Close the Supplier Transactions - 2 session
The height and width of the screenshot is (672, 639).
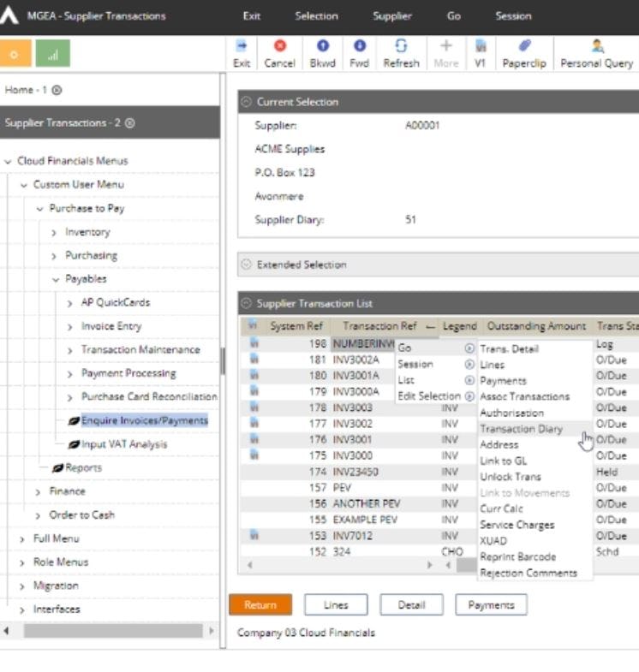coord(130,123)
